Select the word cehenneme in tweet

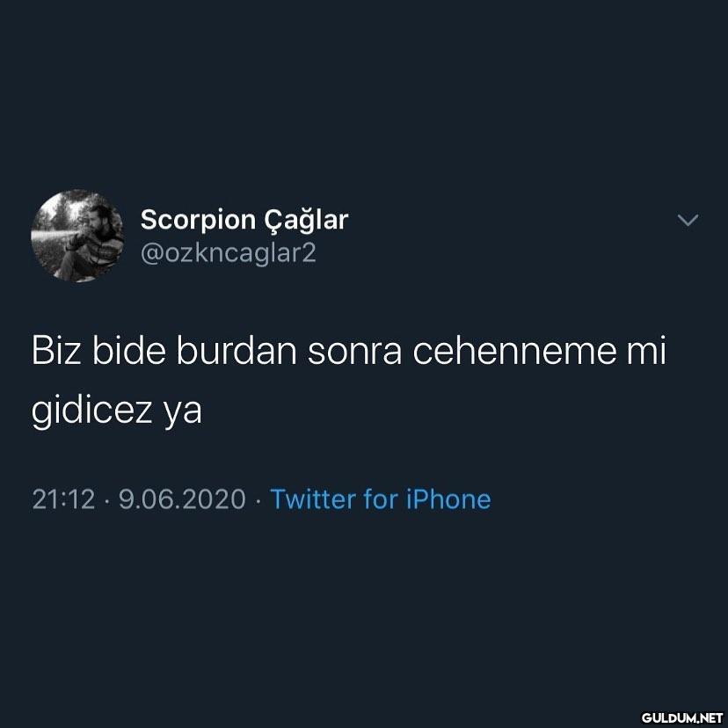coord(515,350)
